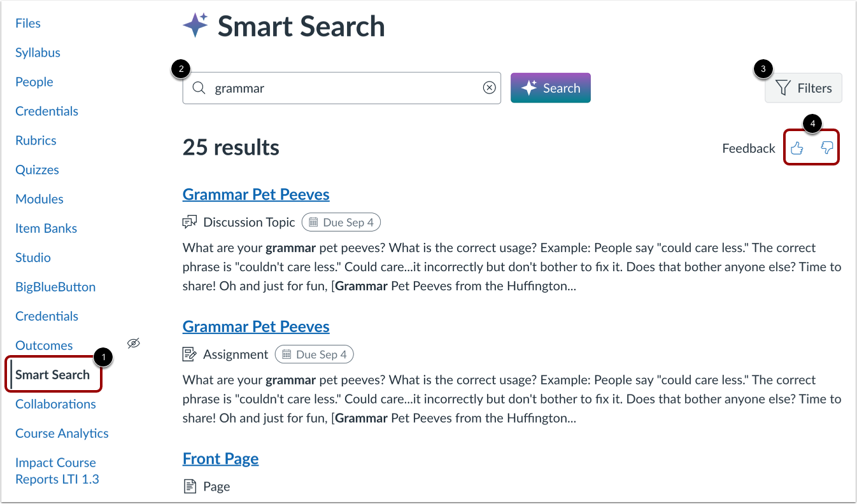Click the Page icon below Front Page
Image resolution: width=857 pixels, height=504 pixels.
pos(190,486)
